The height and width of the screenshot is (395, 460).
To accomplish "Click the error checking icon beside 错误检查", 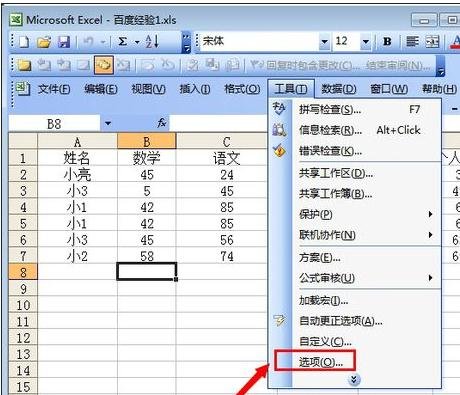I will coord(279,151).
